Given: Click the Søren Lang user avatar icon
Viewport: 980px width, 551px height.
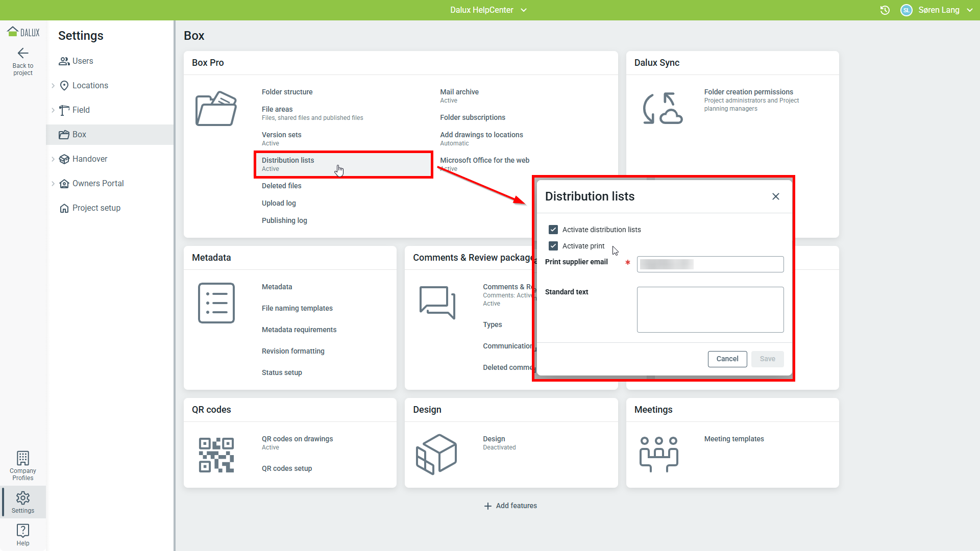Looking at the screenshot, I should pos(906,10).
